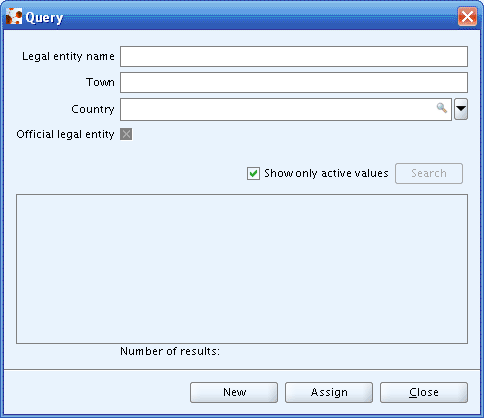The width and height of the screenshot is (484, 418).
Task: Click the Official legal entity label
Action: 65,134
